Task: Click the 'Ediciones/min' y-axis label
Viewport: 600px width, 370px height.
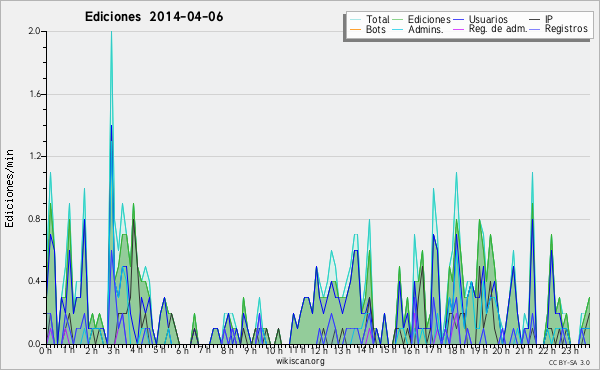Action: [x=9, y=188]
